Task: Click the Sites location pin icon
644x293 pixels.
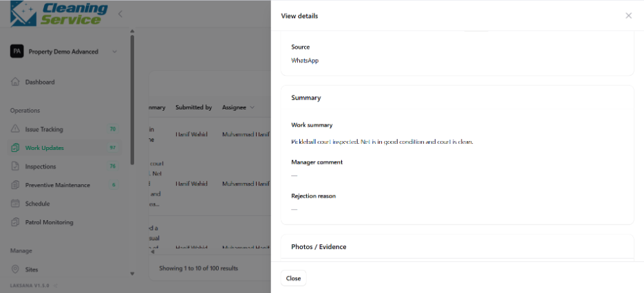Action: 15,270
